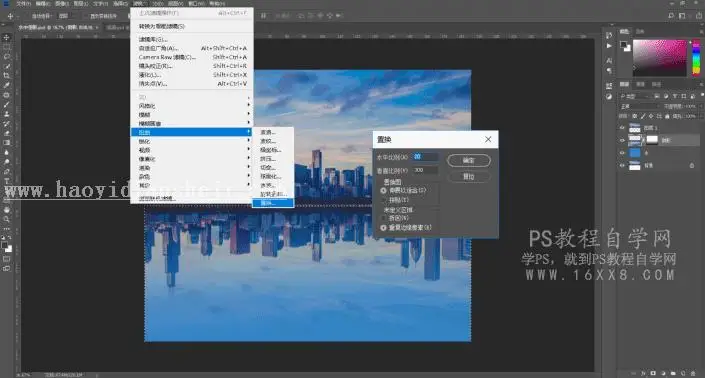
Task: Open the layer filter kind dropdown
Action: (635, 96)
